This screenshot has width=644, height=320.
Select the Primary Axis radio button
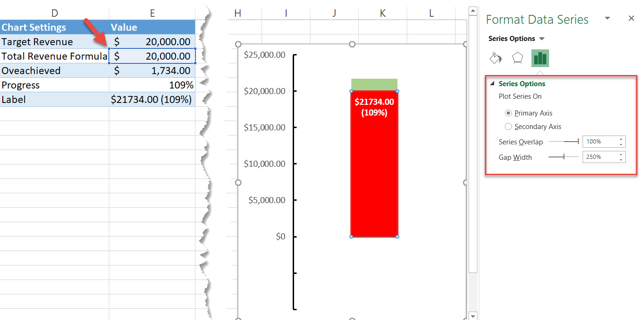508,113
